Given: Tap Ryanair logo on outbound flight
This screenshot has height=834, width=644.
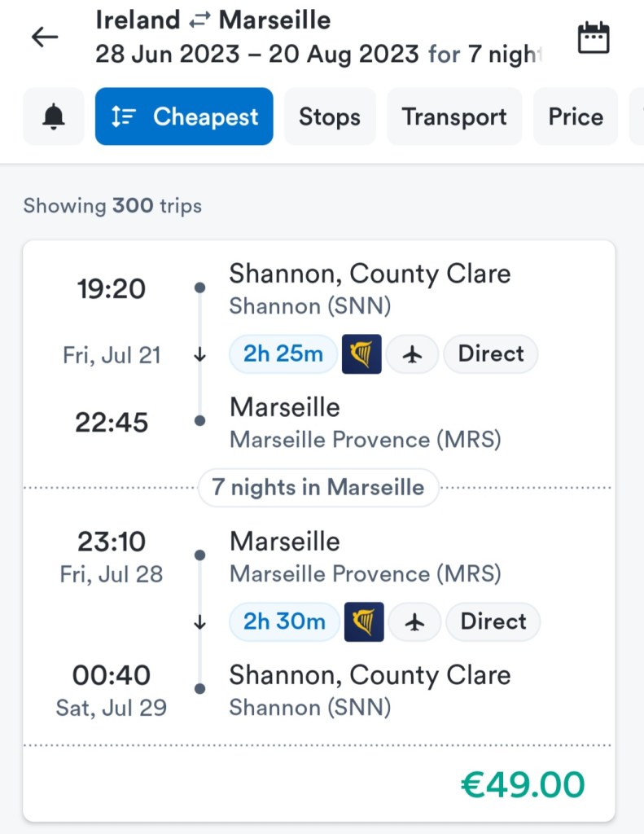Looking at the screenshot, I should tap(361, 354).
